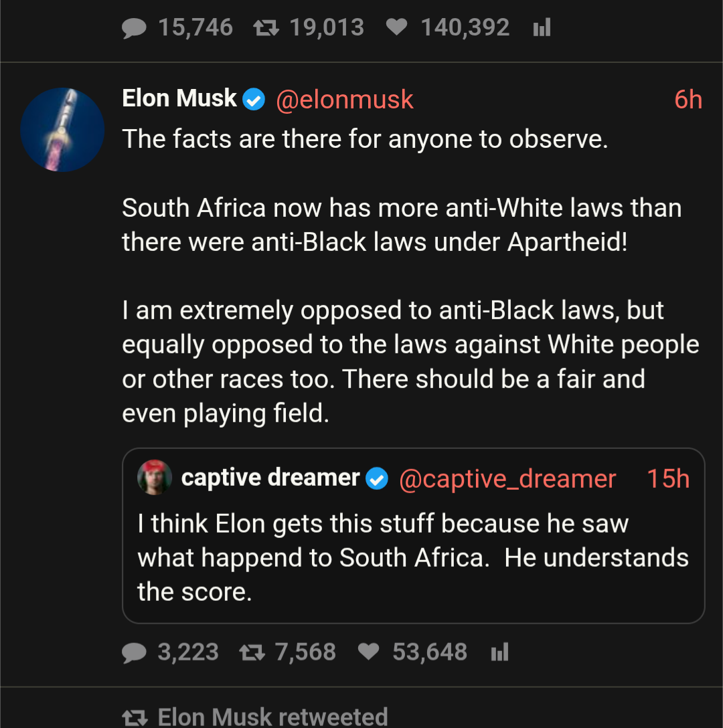Open analytics icon on the top tweet
This screenshot has width=723, height=728.
[542, 27]
